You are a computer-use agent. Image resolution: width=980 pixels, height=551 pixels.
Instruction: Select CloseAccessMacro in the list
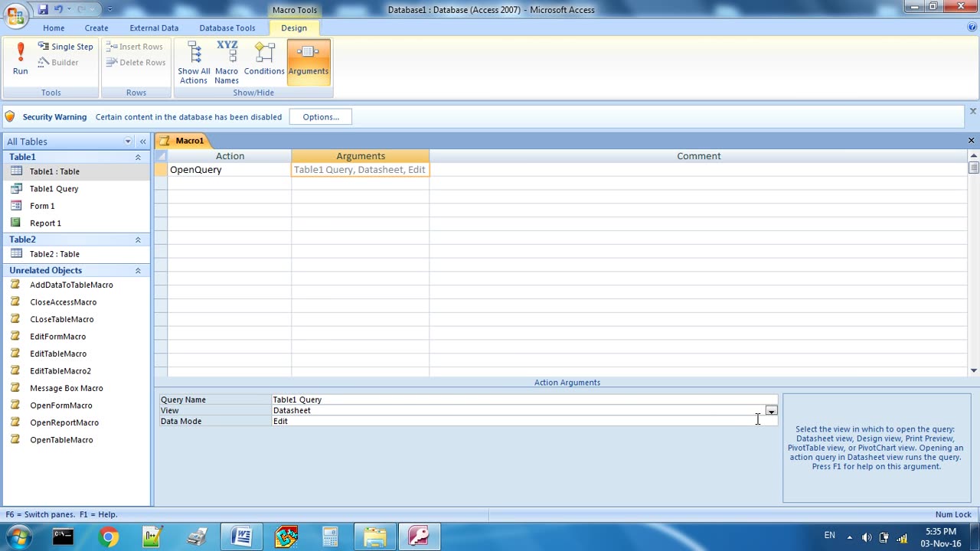(x=76, y=302)
